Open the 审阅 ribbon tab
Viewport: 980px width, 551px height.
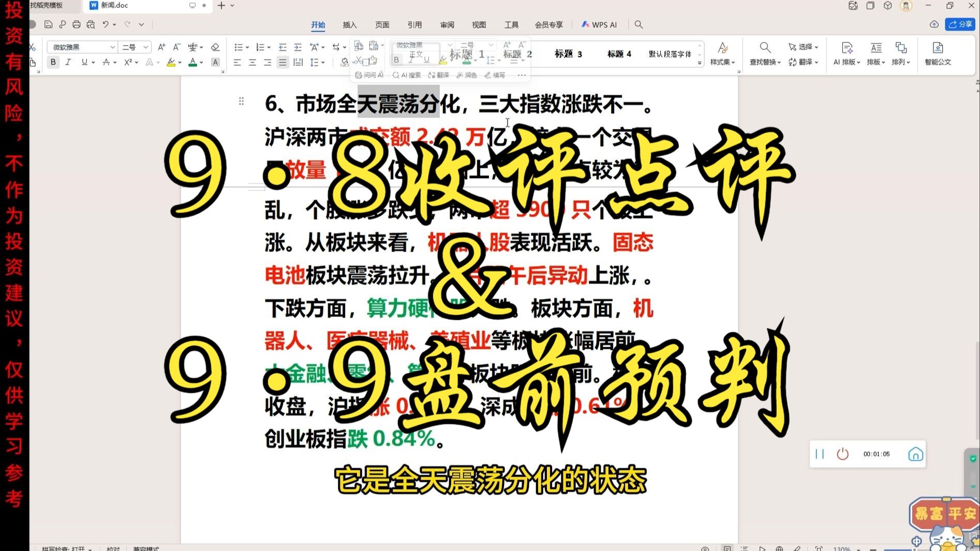click(x=447, y=25)
